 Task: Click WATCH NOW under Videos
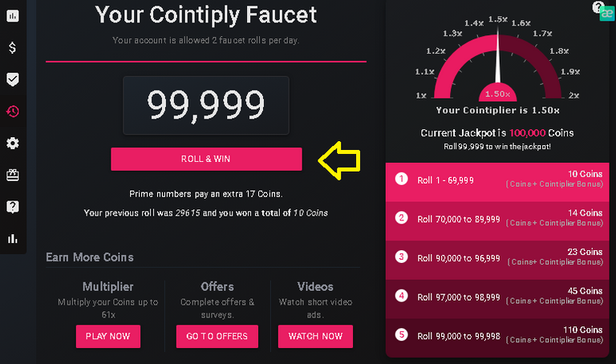(x=315, y=337)
